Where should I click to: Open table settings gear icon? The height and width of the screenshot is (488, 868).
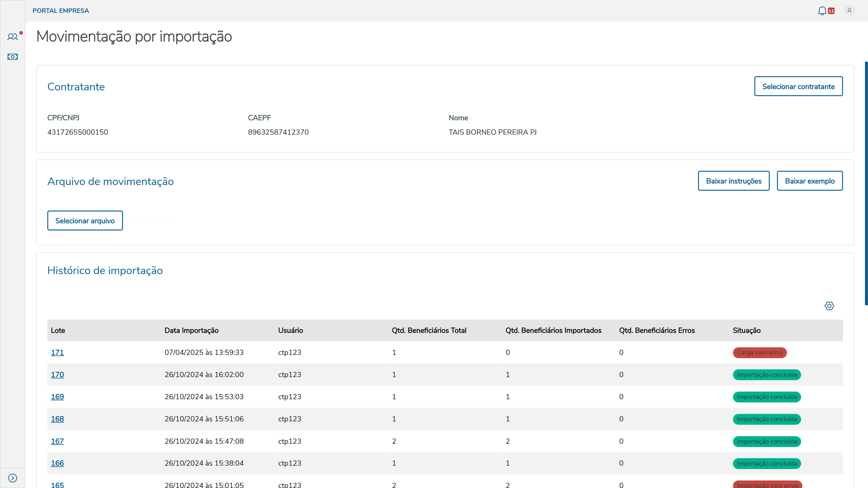click(829, 306)
